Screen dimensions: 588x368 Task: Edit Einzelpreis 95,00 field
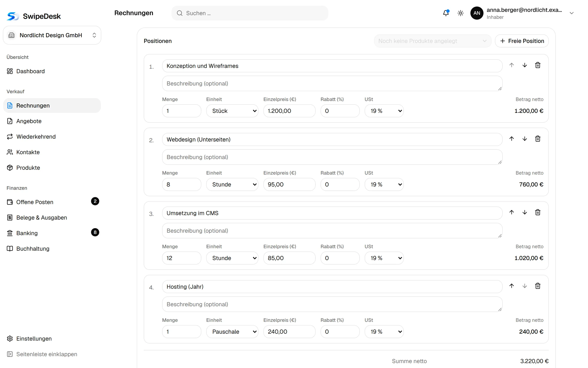pyautogui.click(x=289, y=184)
